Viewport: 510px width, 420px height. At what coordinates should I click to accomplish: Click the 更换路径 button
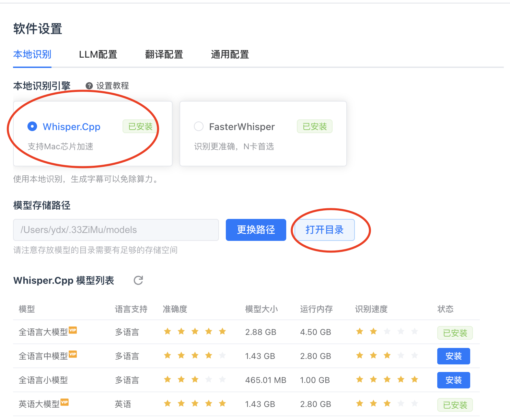[x=256, y=230]
